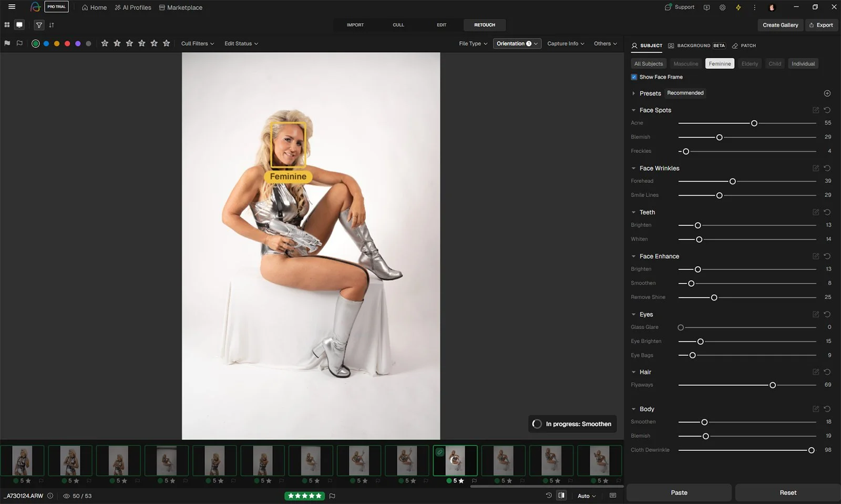Click the Reset button

point(788,492)
